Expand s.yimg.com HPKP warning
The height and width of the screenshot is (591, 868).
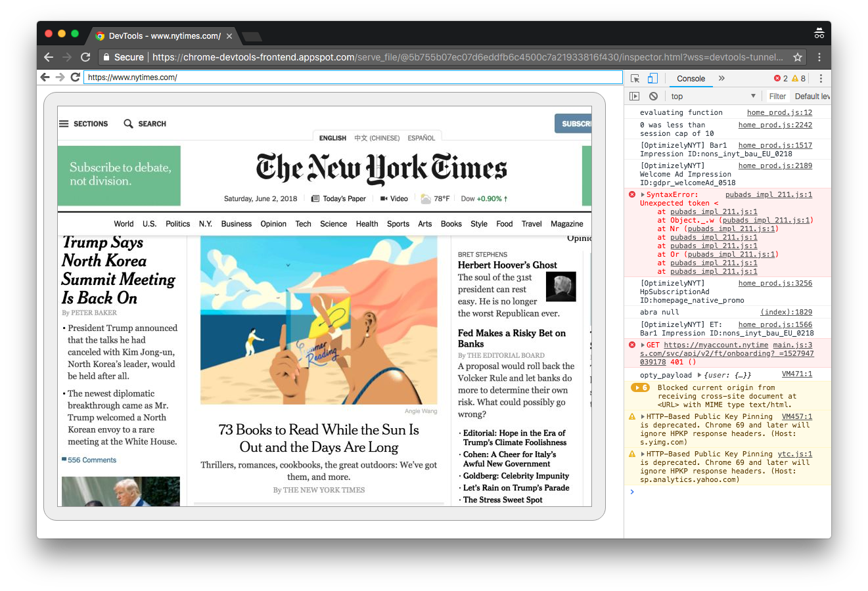[x=643, y=416]
